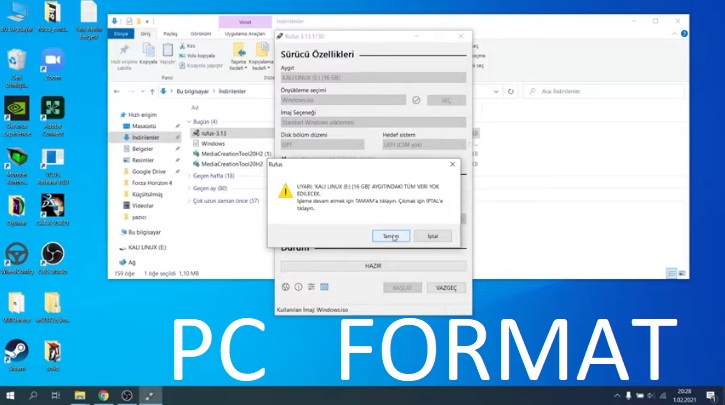Click the SEÇ button in Rufus
This screenshot has width=725, height=405.
click(x=446, y=100)
